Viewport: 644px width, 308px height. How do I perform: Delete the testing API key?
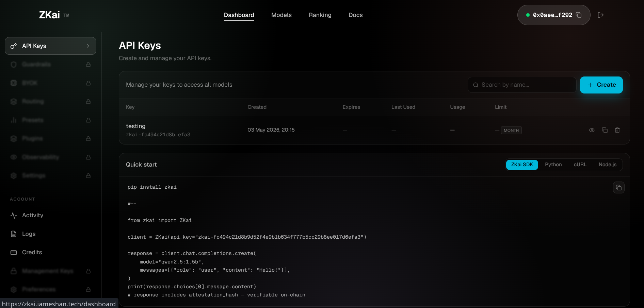[x=617, y=130]
